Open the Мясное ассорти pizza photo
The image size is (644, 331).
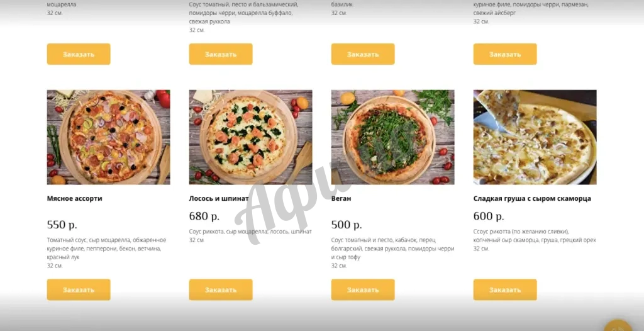[108, 137]
